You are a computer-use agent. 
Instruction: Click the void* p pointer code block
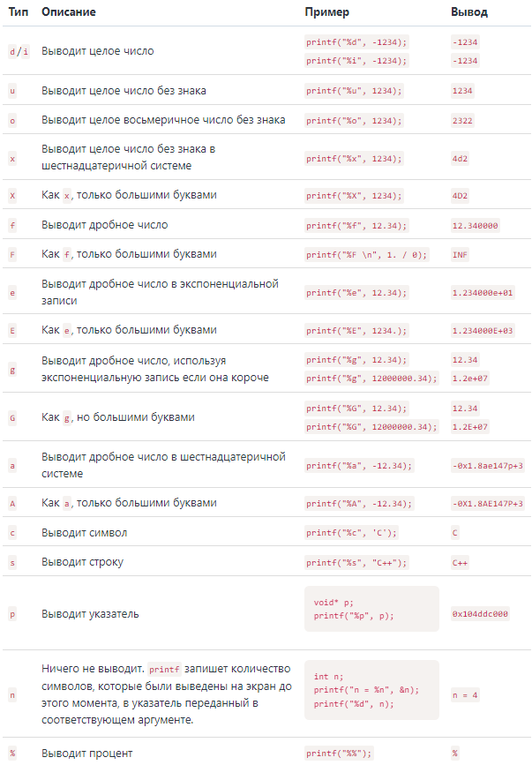pos(371,609)
